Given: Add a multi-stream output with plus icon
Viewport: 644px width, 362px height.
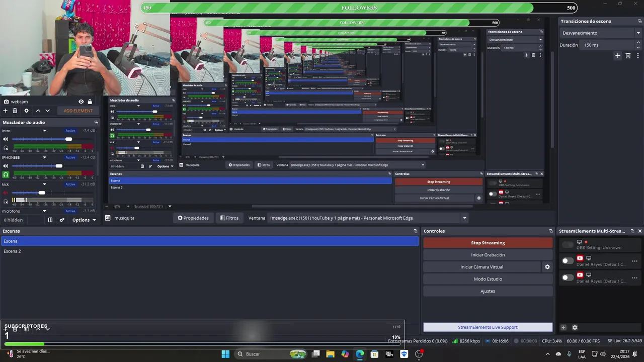Looking at the screenshot, I should pyautogui.click(x=563, y=327).
